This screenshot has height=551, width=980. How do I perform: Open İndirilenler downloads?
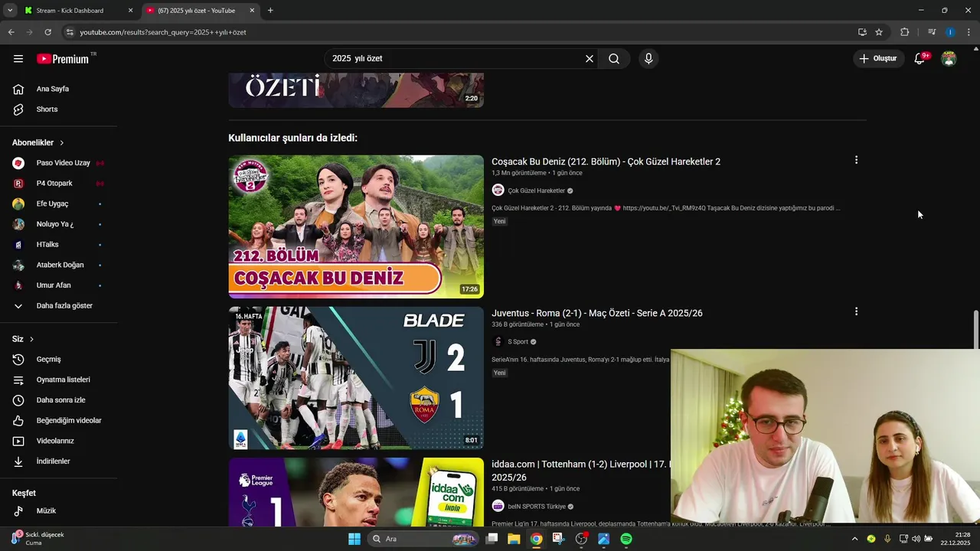pos(53,461)
